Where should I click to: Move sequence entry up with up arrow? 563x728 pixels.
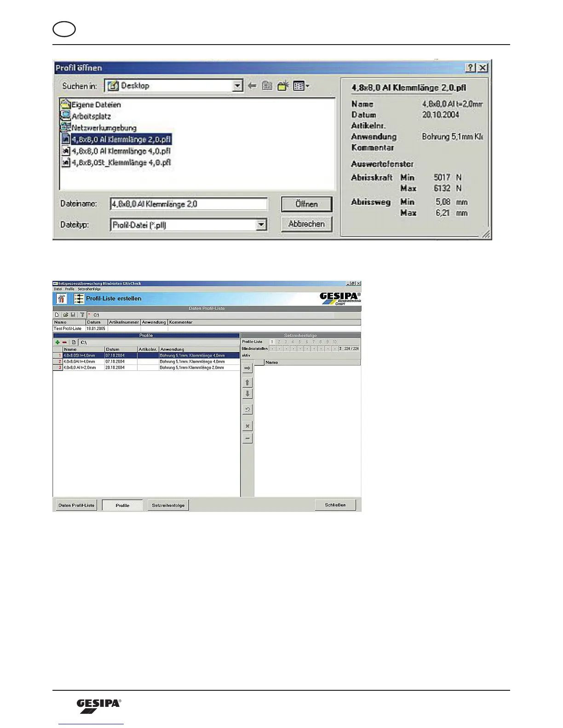tap(247, 382)
